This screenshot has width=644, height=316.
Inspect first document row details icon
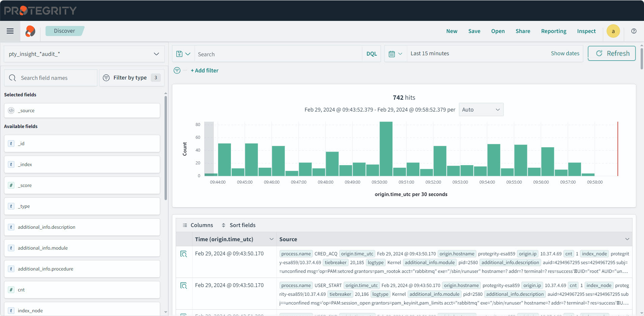point(183,254)
